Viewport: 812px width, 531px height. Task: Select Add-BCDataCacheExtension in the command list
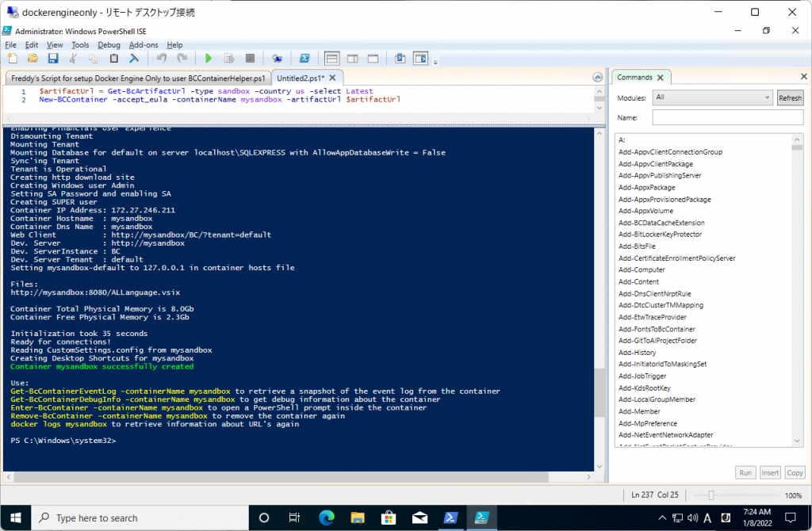coord(661,223)
